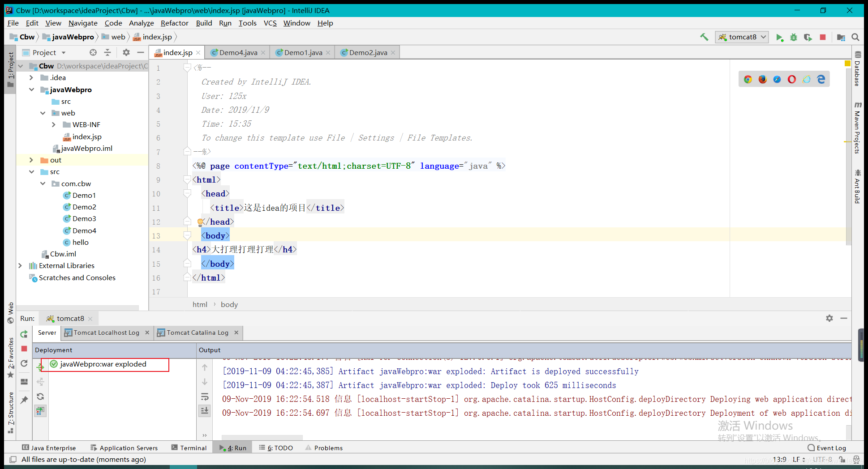The height and width of the screenshot is (469, 868).
Task: Expand the WEB-INF folder
Action: point(54,125)
